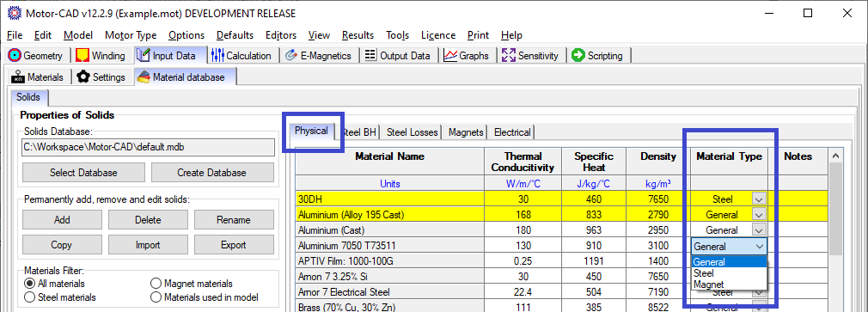Viewport: 868px width, 312px height.
Task: Open the Magnets properties tab
Action: coord(466,132)
